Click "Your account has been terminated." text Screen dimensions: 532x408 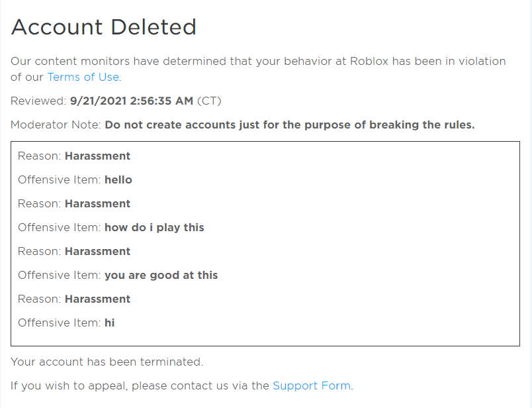point(107,362)
